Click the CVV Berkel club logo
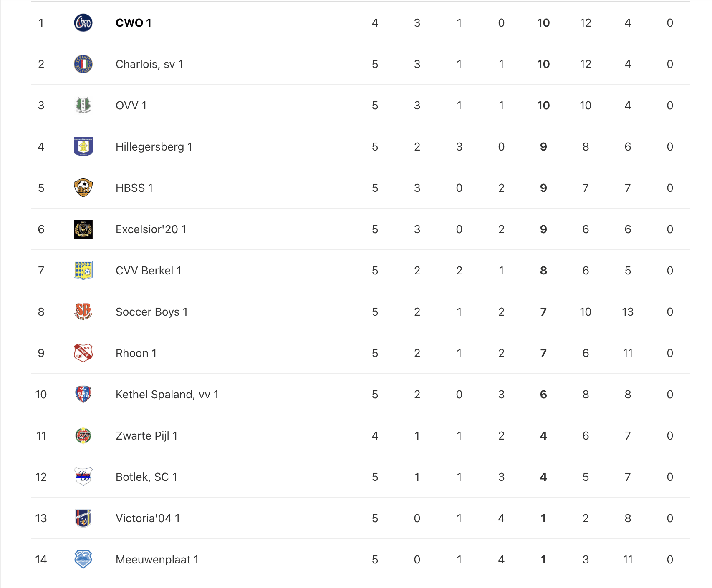 (83, 271)
